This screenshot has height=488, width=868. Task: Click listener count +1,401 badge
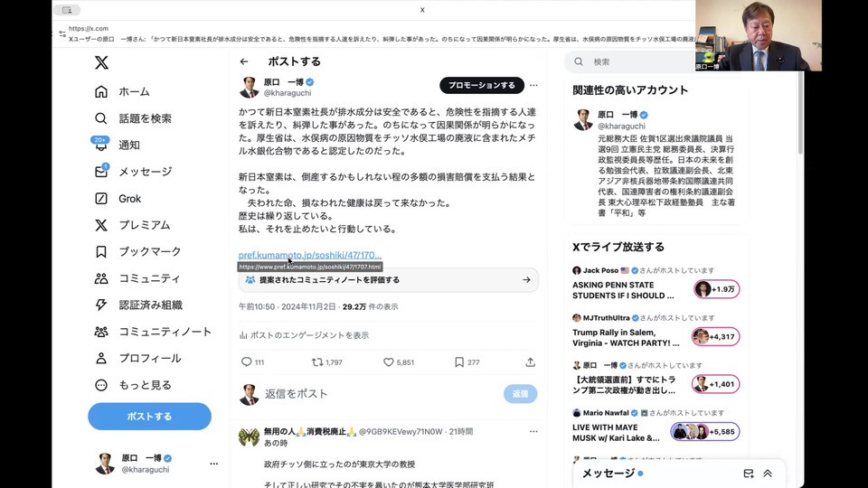(716, 384)
